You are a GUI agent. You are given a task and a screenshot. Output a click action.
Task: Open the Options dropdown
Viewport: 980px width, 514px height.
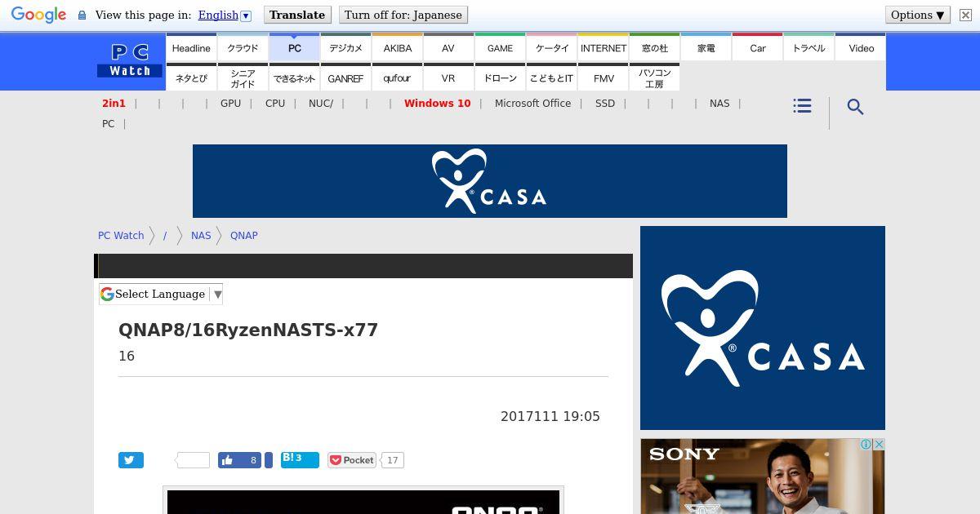[918, 15]
